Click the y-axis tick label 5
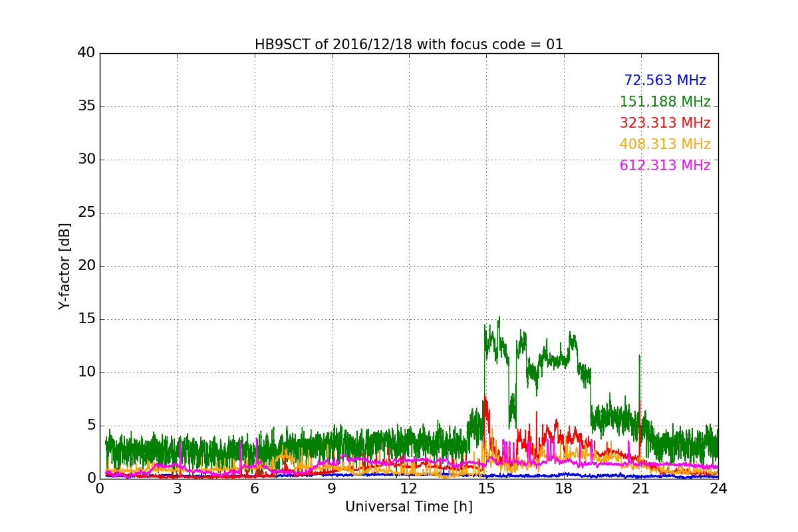This screenshot has width=798, height=532. pos(91,425)
